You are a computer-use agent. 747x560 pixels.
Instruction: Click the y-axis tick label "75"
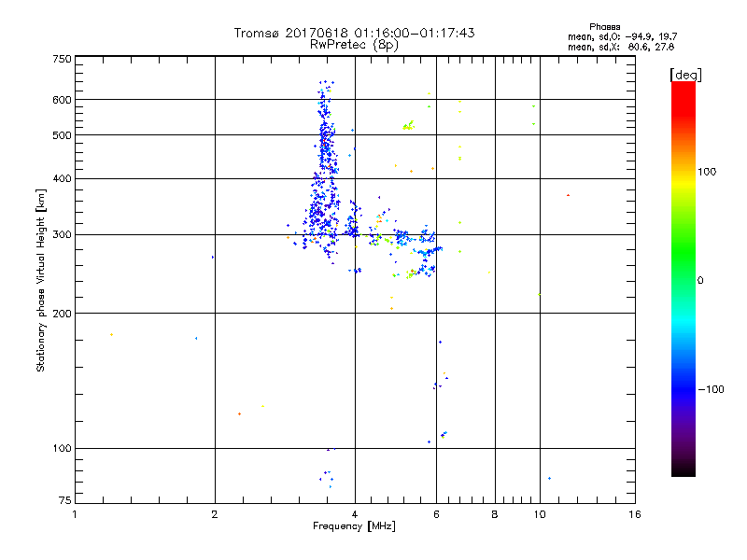coord(65,500)
